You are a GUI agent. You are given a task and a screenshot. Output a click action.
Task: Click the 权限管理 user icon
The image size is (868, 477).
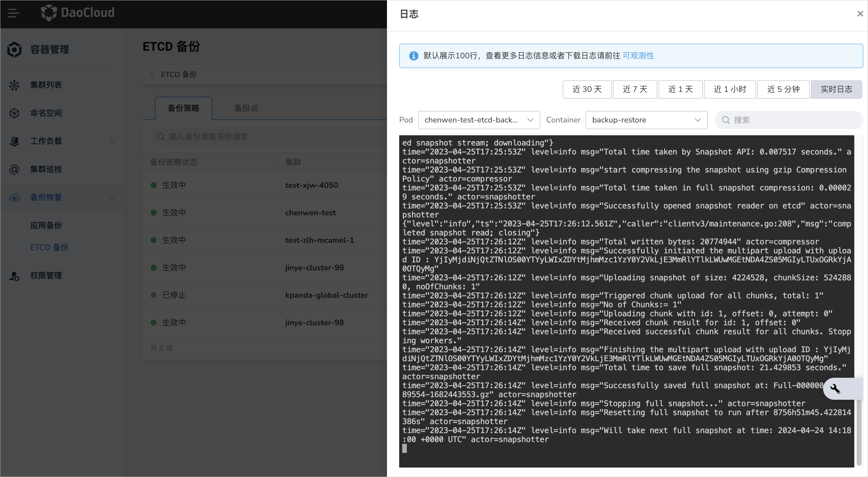pos(14,276)
